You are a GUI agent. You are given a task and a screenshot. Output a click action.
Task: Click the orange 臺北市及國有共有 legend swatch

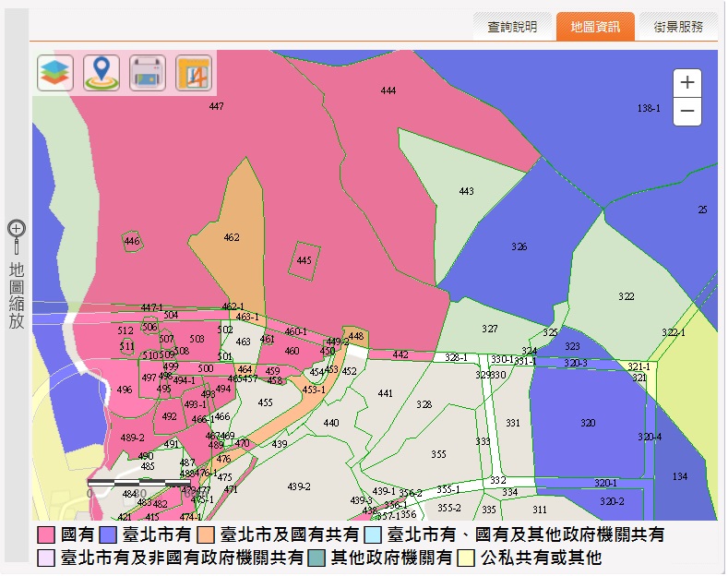point(206,535)
